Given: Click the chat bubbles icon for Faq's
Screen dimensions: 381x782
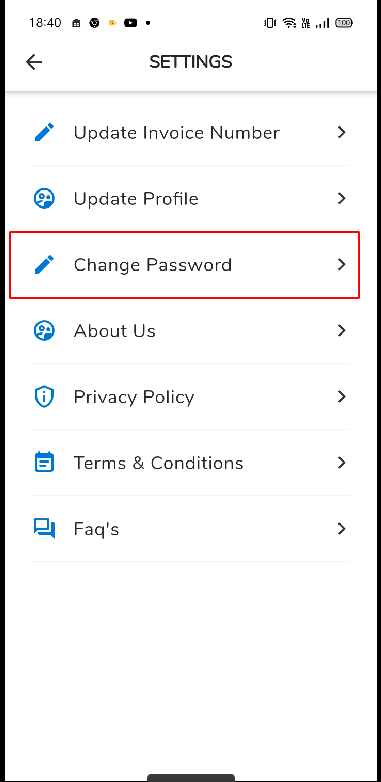Looking at the screenshot, I should 44,529.
